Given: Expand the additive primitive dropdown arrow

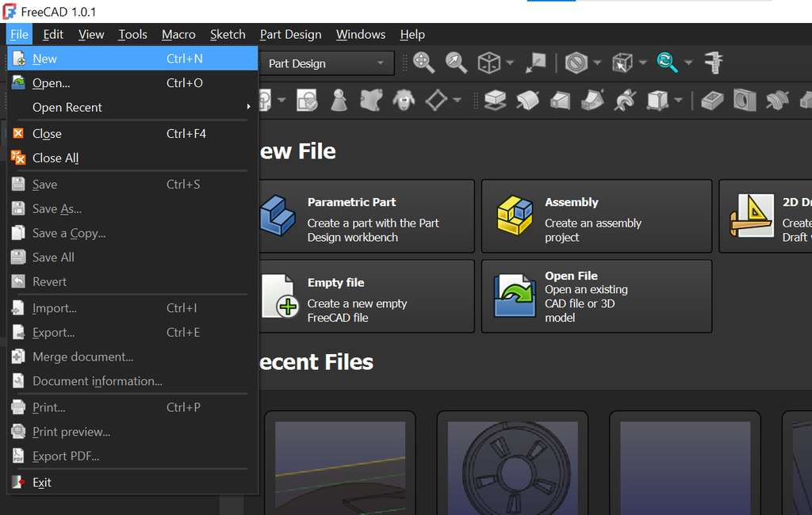Looking at the screenshot, I should point(678,100).
